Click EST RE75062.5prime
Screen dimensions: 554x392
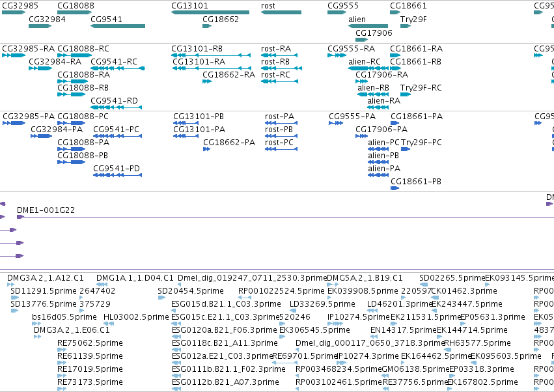point(90,343)
